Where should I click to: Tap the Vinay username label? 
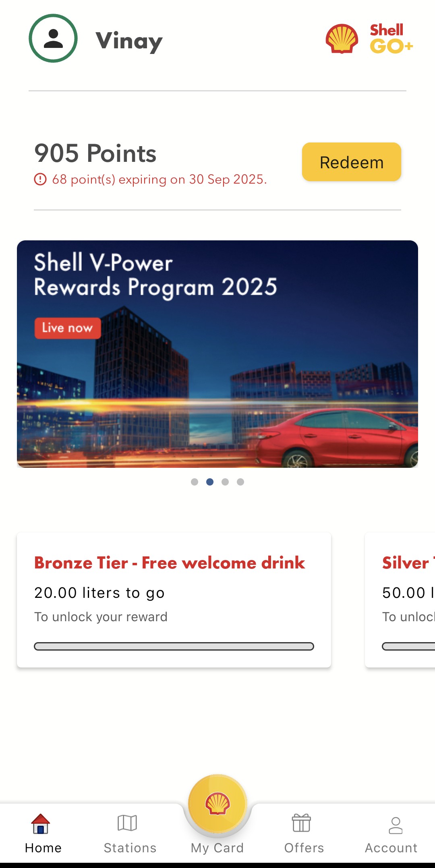click(129, 41)
